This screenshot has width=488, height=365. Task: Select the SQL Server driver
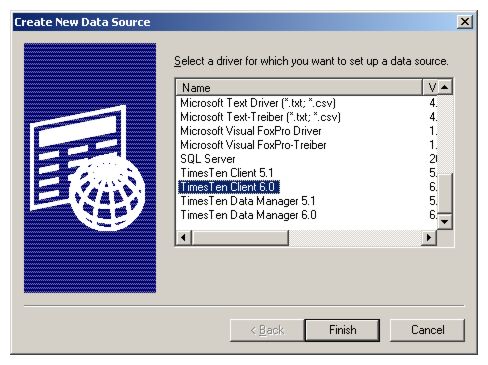tap(208, 159)
